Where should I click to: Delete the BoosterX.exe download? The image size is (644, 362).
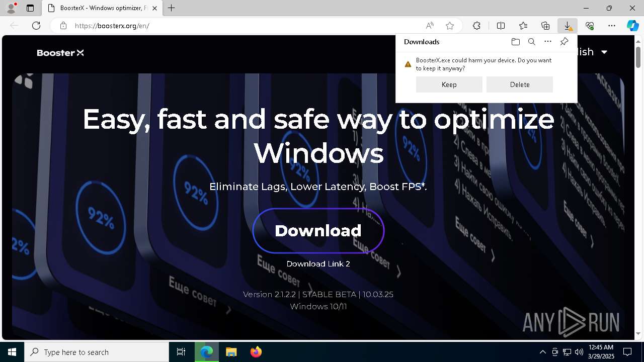coord(520,84)
